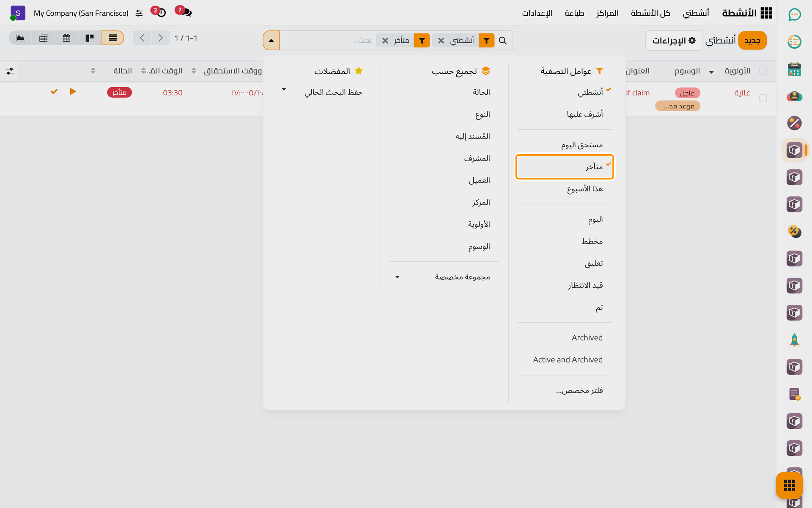Group by العميل
This screenshot has width=812, height=508.
pyautogui.click(x=444, y=180)
